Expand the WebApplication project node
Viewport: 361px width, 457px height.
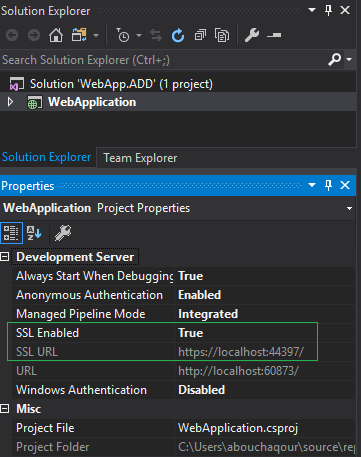[x=10, y=102]
